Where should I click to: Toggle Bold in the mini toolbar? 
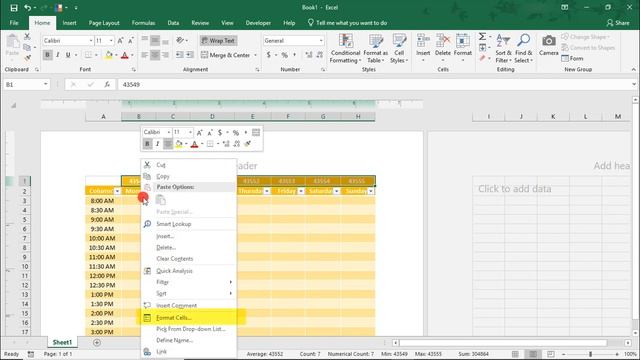coord(147,144)
